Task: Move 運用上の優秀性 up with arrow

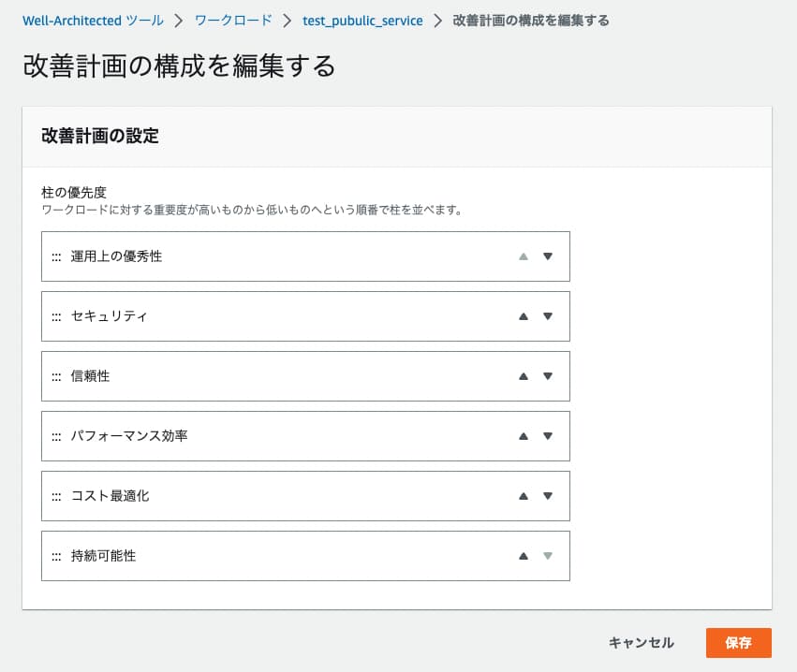Action: pos(523,256)
